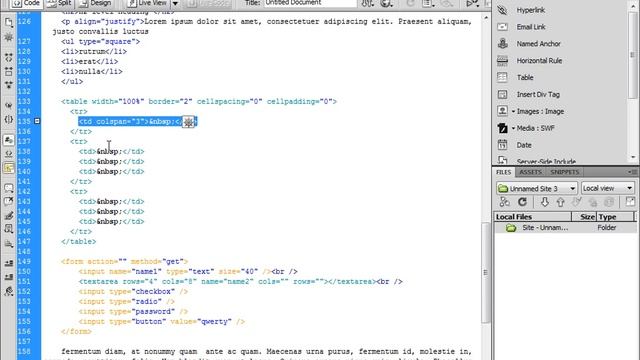Click the Move or Convert CSS icon
The image size is (640, 360).
coord(9,244)
